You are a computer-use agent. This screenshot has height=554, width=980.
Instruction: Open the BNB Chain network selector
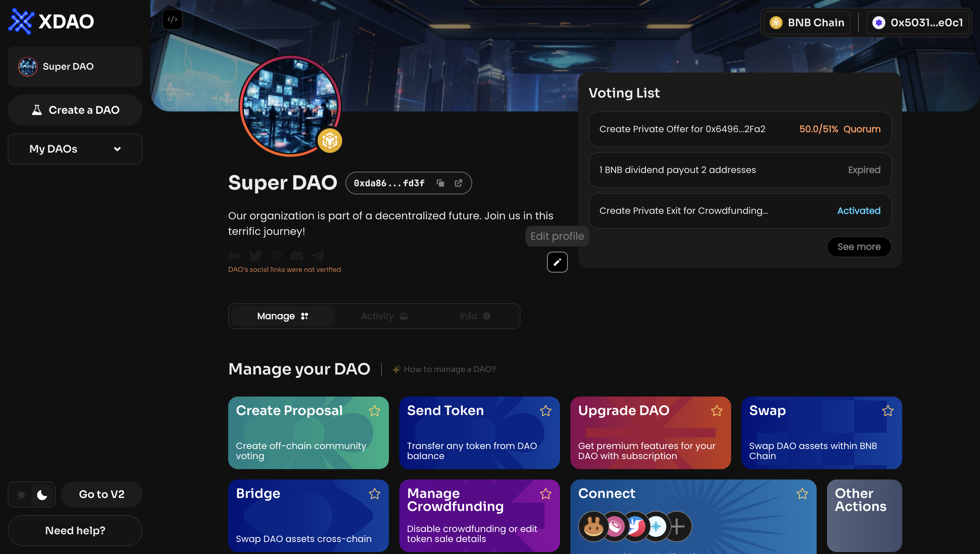[x=807, y=23]
